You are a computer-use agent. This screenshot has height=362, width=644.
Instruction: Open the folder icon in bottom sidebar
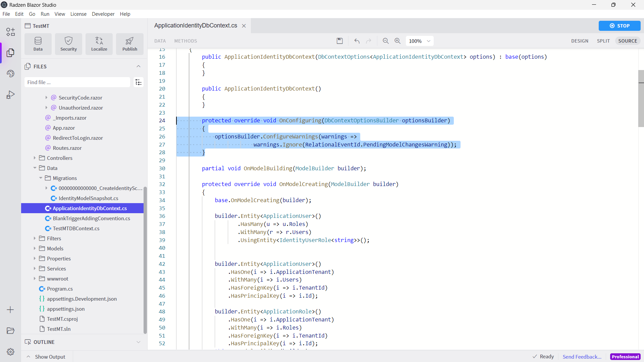click(x=10, y=331)
